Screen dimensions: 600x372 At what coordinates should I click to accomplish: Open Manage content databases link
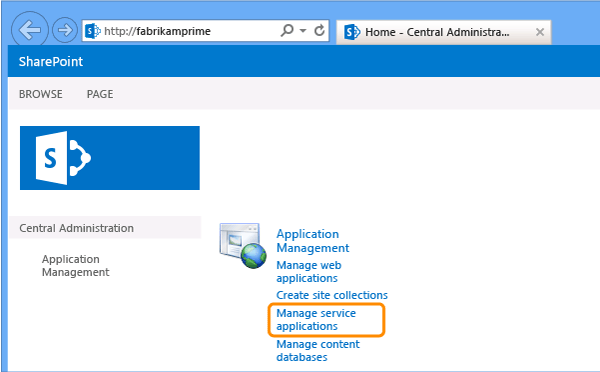[x=318, y=351]
